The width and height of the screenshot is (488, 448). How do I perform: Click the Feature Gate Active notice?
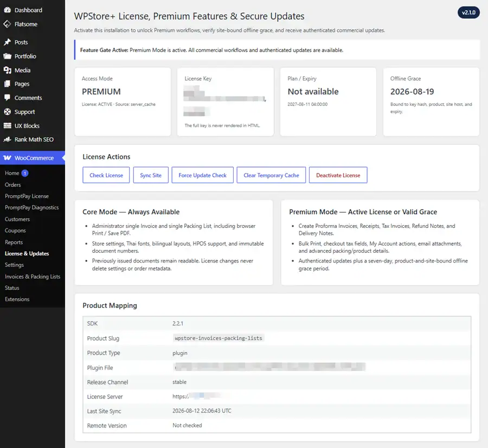277,50
